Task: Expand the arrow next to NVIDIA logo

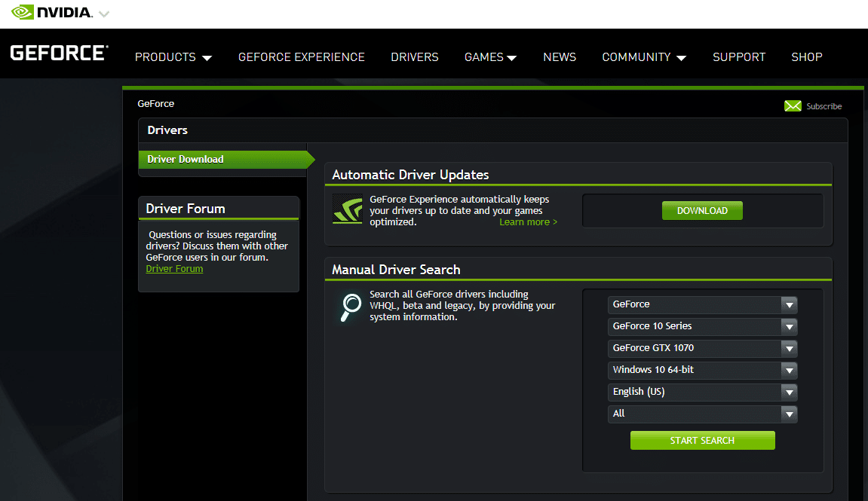Action: point(103,14)
